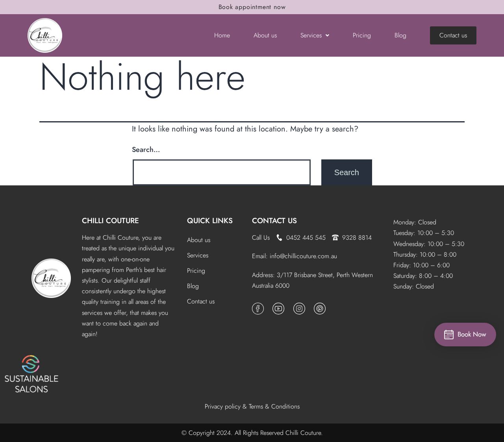The width and height of the screenshot is (504, 442).
Task: Click the Contact us button in header
Action: 453,35
